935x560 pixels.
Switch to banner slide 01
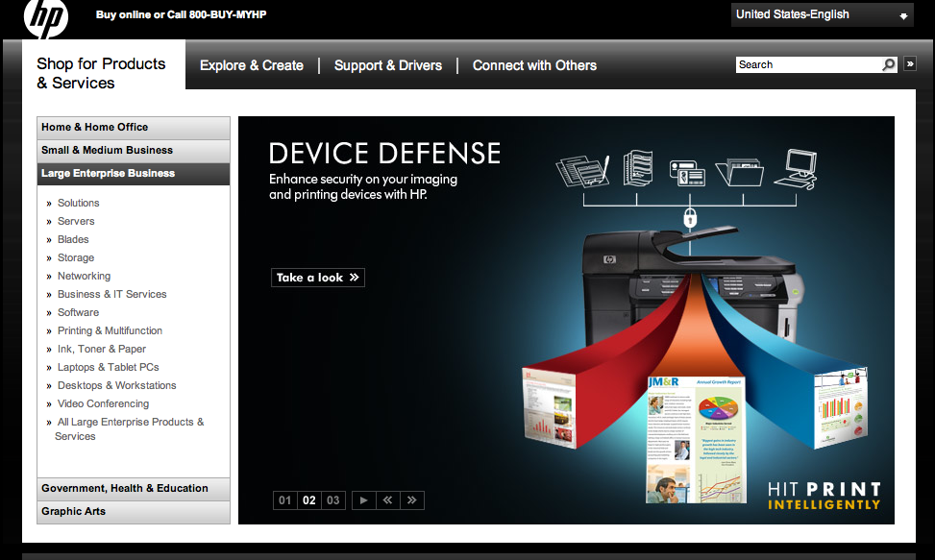pyautogui.click(x=285, y=500)
